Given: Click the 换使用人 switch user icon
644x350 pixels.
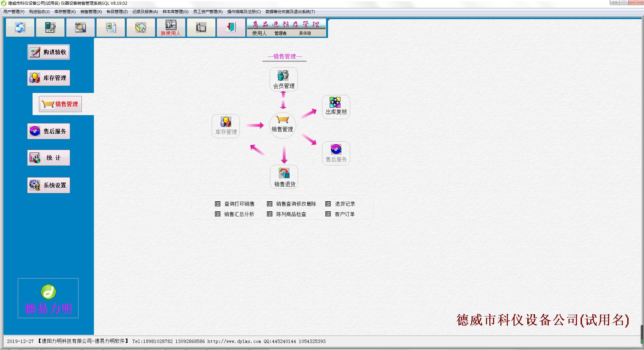Looking at the screenshot, I should coord(171,27).
